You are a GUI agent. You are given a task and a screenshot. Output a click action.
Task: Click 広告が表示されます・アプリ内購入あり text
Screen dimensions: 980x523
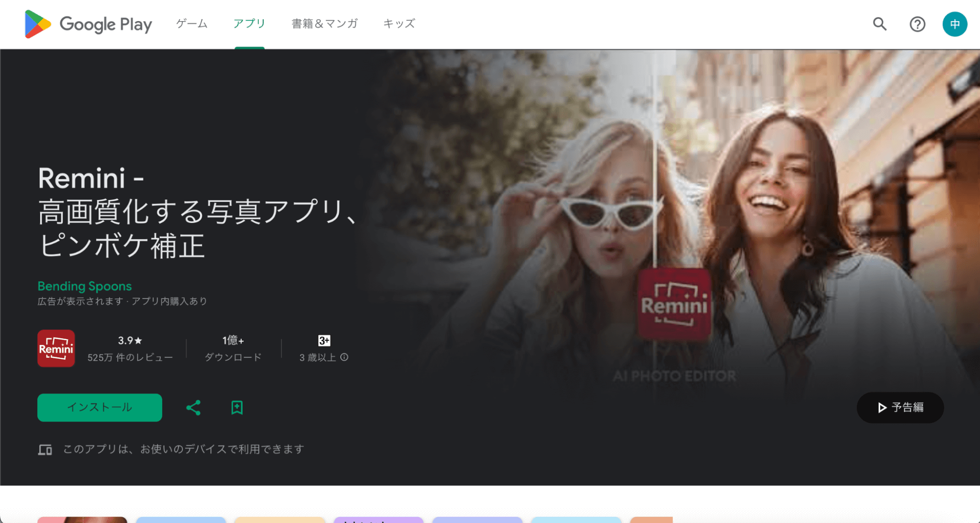click(x=123, y=301)
